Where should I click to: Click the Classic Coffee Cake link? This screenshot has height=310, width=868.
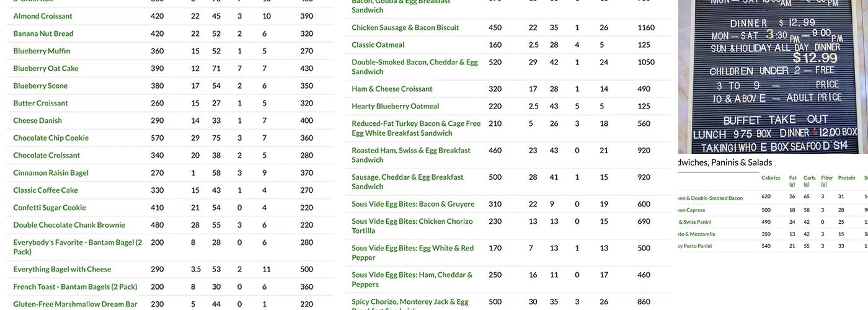pyautogui.click(x=45, y=190)
